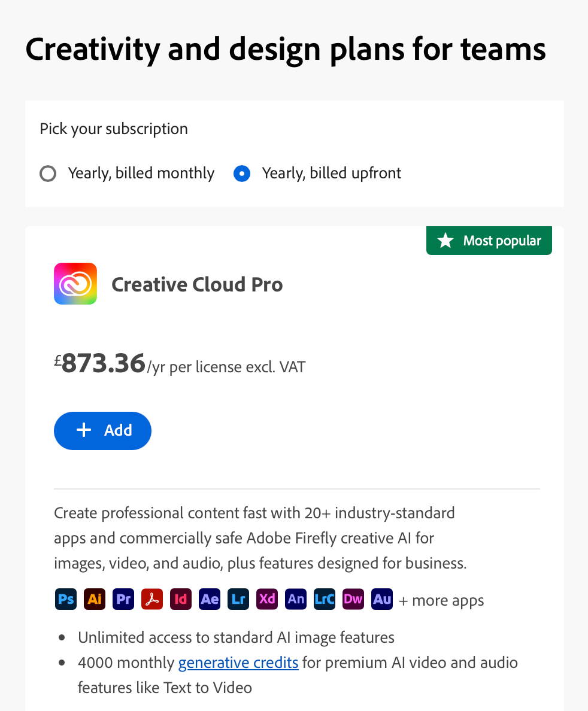This screenshot has width=588, height=711.
Task: Click the star inside Most popular badge
Action: [445, 241]
